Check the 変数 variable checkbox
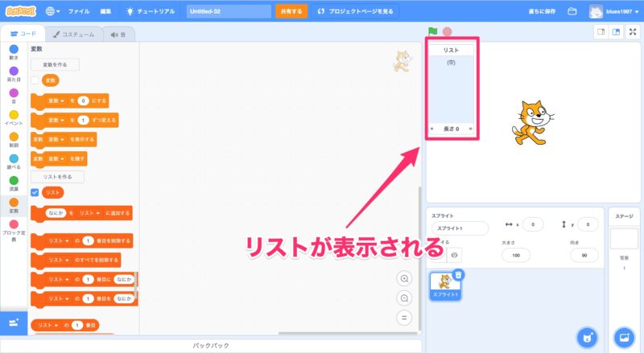Screen dimensions: 644x353 (35, 80)
